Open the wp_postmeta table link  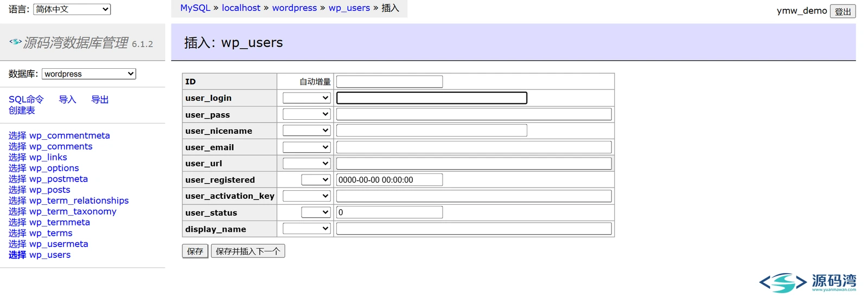tap(59, 179)
